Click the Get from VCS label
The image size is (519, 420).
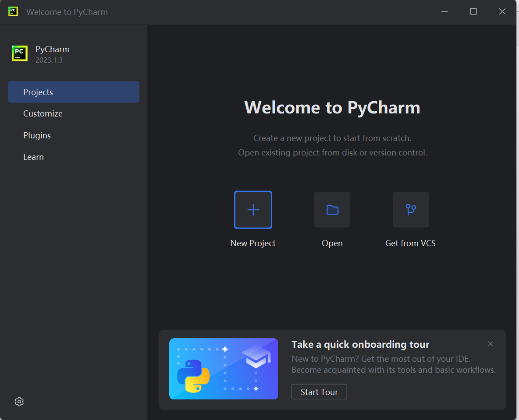tap(410, 243)
